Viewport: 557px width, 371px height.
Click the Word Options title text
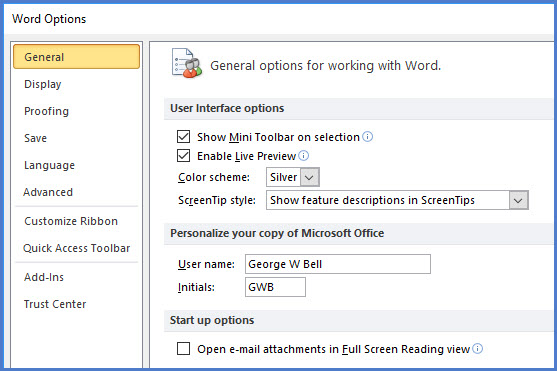(49, 19)
